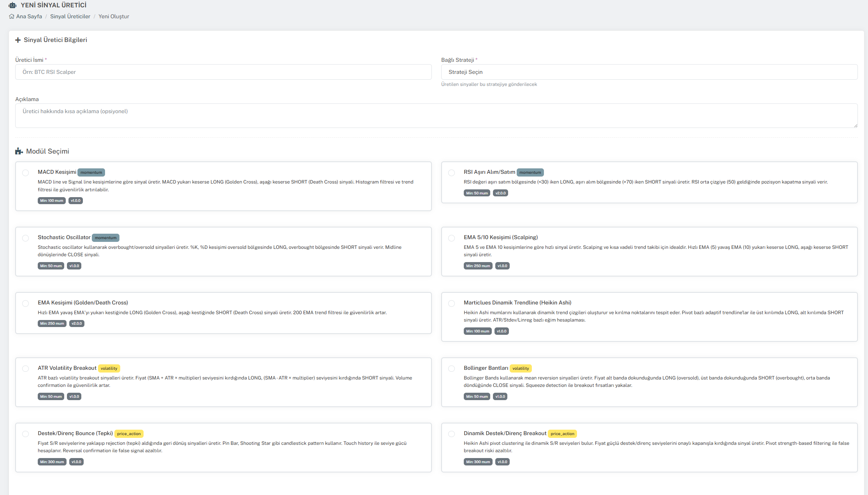Image resolution: width=868 pixels, height=495 pixels.
Task: Select RSI Aşırı Alım/Satım radio button
Action: tap(451, 173)
